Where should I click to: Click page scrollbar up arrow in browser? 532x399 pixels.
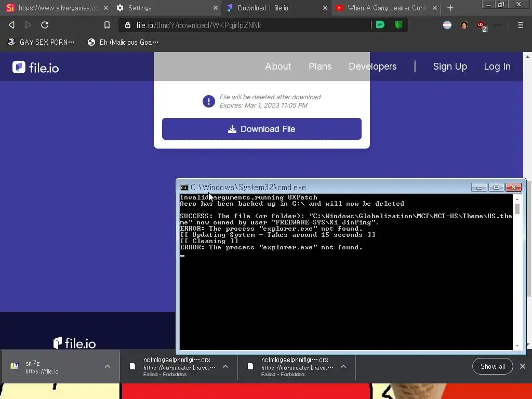point(527,56)
